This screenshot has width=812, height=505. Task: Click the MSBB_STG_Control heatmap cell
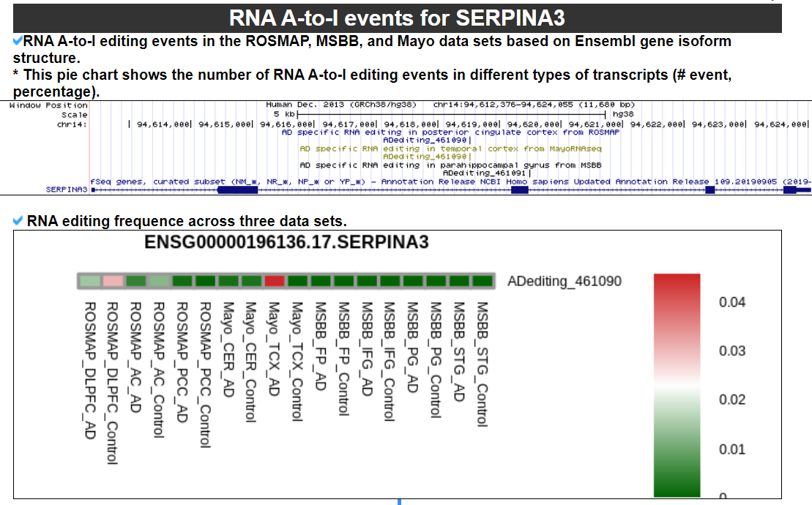[x=482, y=281]
